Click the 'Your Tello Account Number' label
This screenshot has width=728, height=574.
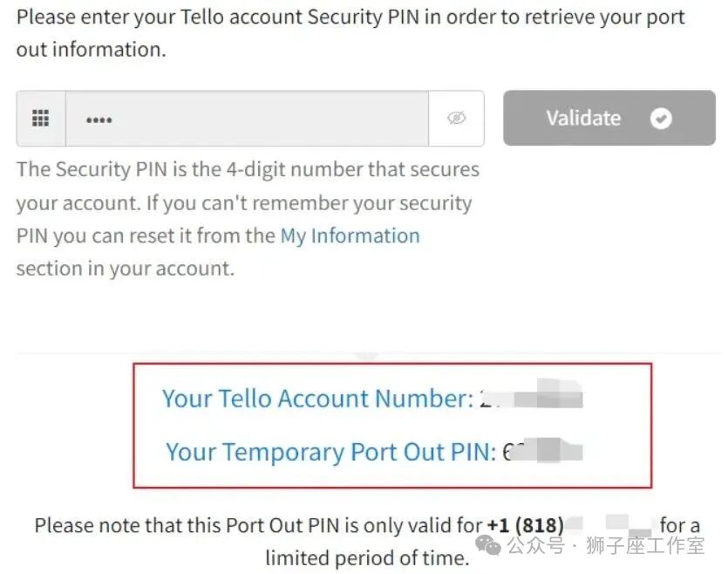(317, 399)
